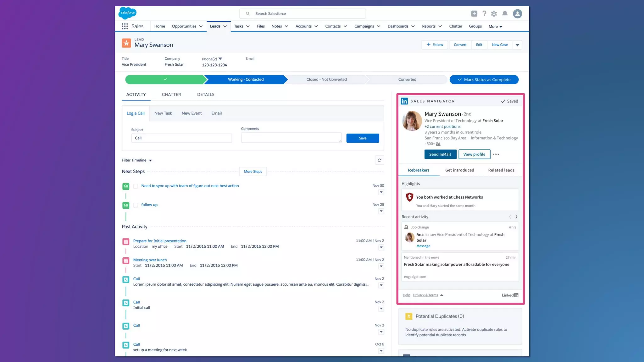Open the three dots menu beside View profile
Viewport: 644px width, 362px height.
click(x=496, y=154)
